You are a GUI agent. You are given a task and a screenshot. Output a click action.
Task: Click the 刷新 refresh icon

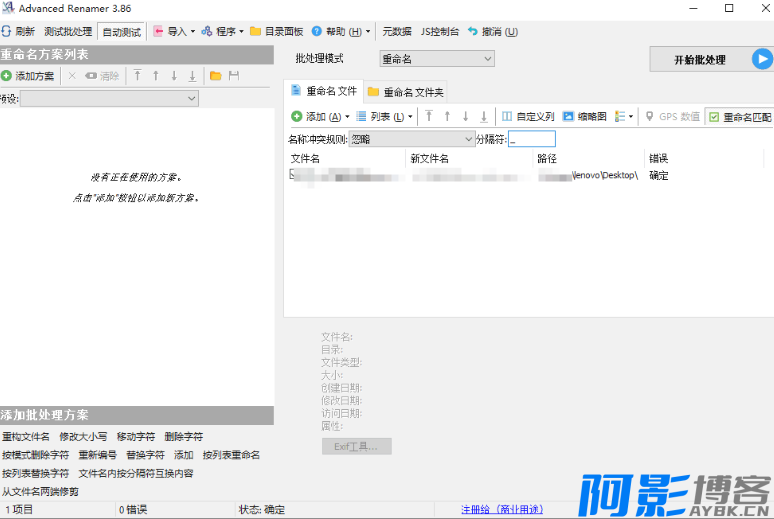click(6, 31)
